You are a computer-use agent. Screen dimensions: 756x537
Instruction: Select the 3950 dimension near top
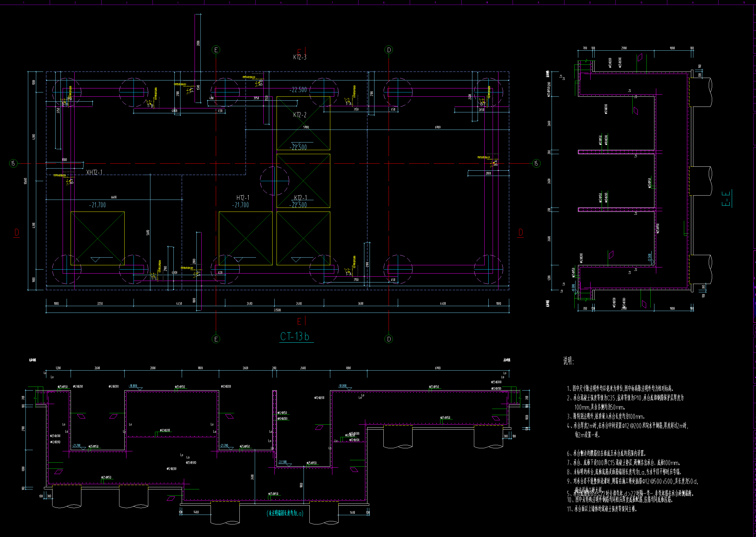pos(256,98)
